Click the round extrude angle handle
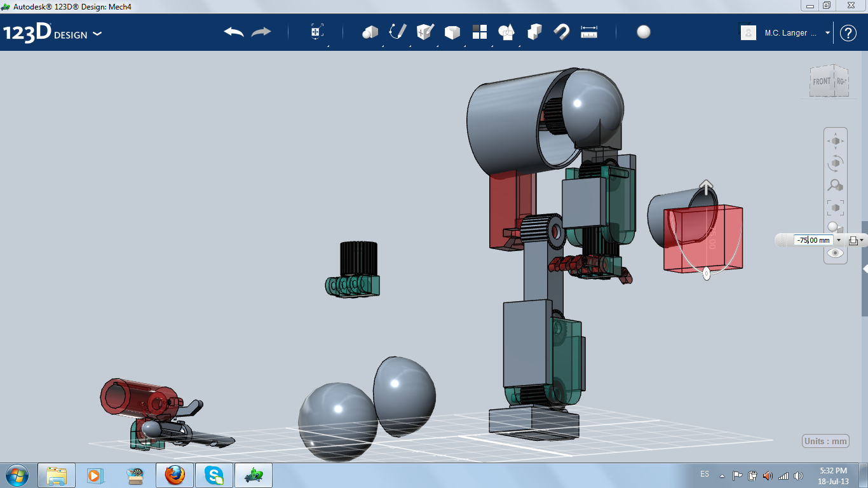Viewport: 868px width, 488px height. [706, 273]
